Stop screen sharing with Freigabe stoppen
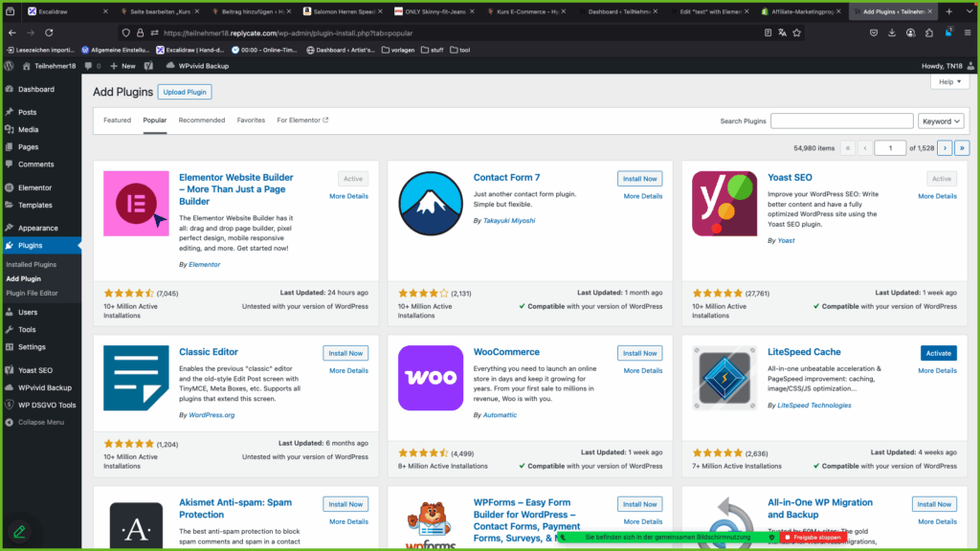The height and width of the screenshot is (551, 980). pyautogui.click(x=813, y=538)
